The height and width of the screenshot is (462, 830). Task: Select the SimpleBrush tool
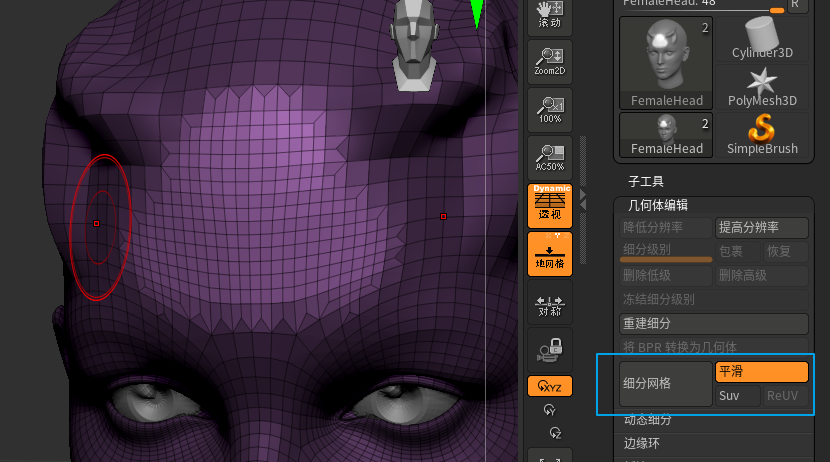pos(762,134)
